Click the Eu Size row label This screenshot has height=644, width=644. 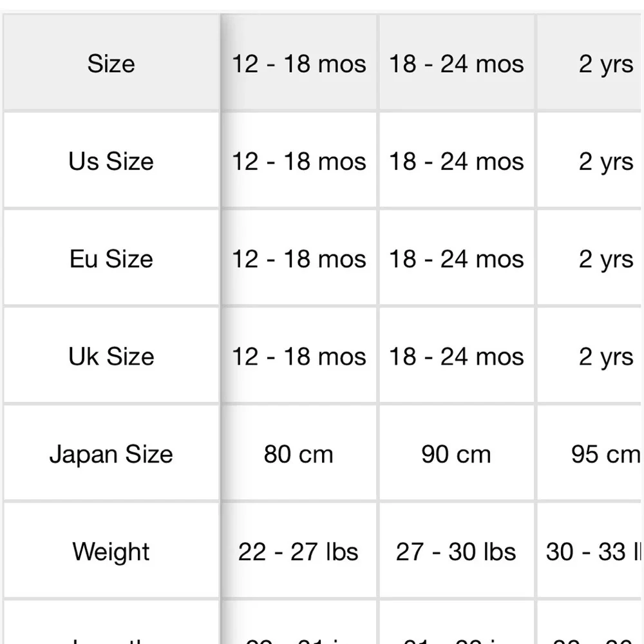tap(111, 258)
